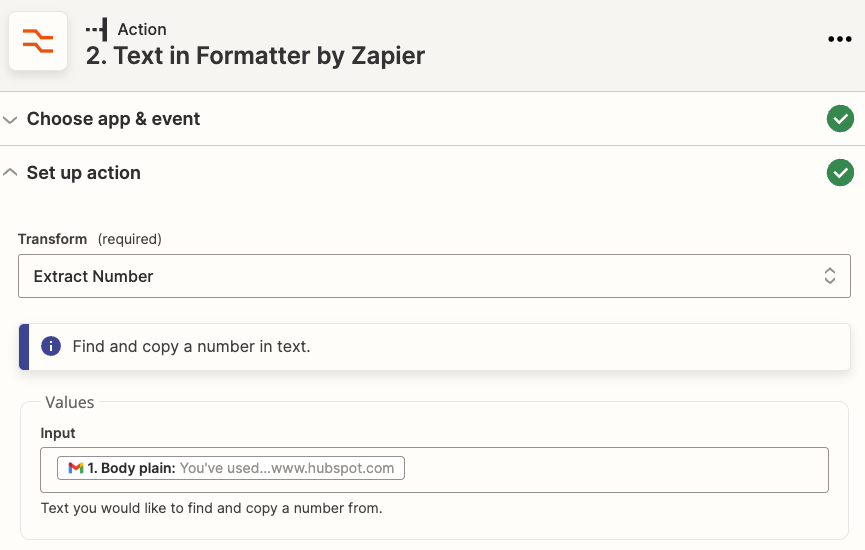
Task: Collapse the Set up action chevron
Action: (x=10, y=173)
